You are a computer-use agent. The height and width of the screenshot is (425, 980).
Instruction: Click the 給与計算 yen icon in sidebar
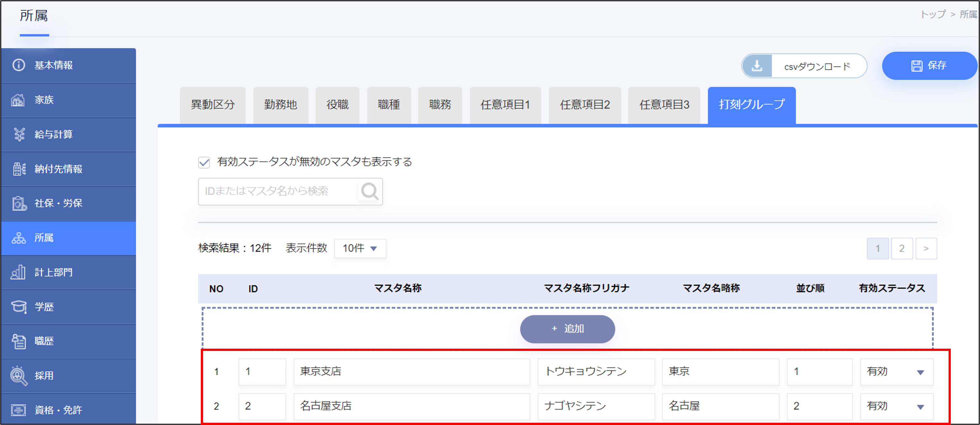[x=19, y=134]
